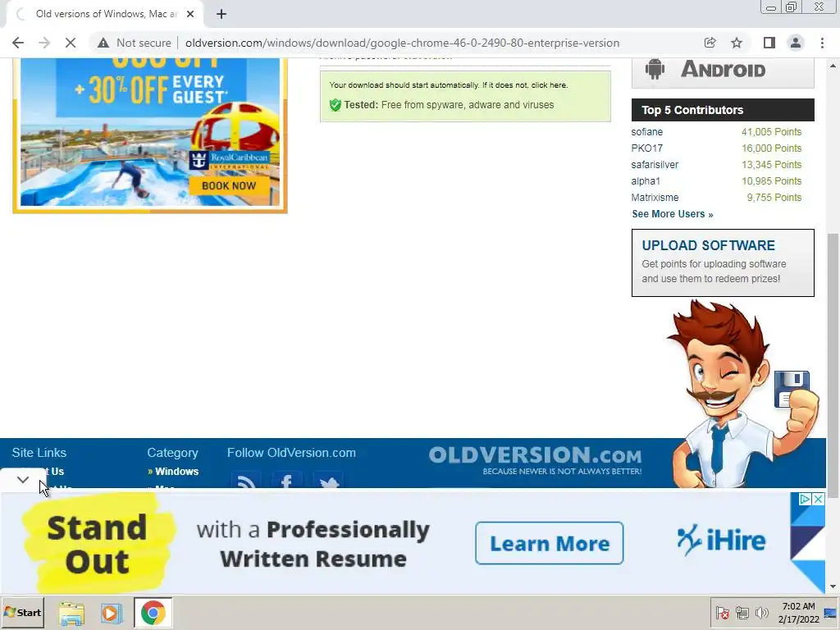840x630 pixels.
Task: Click the OldVersion.com footer logo
Action: [535, 460]
